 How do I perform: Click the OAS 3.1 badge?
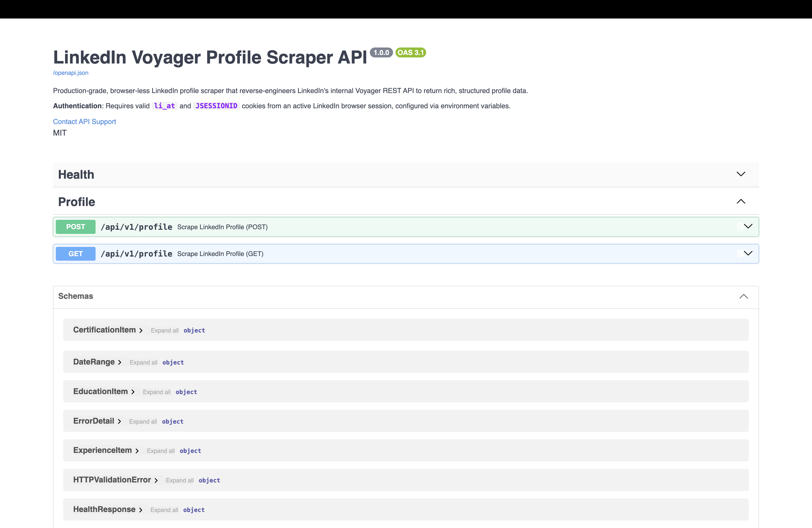410,52
